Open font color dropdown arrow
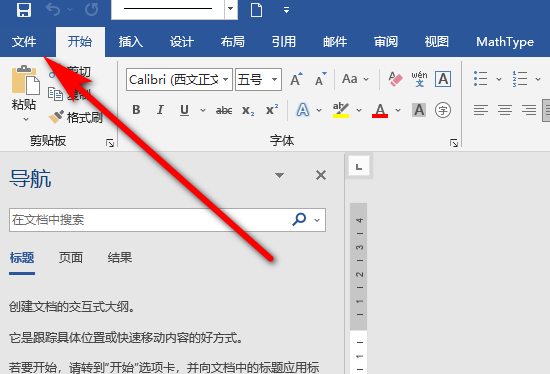Image resolution: width=550 pixels, height=374 pixels. (x=398, y=111)
